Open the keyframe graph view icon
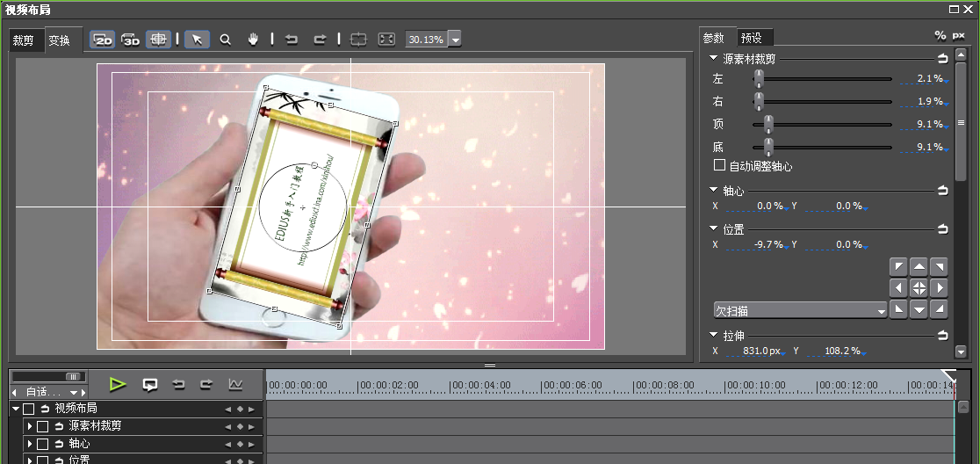 pyautogui.click(x=235, y=384)
